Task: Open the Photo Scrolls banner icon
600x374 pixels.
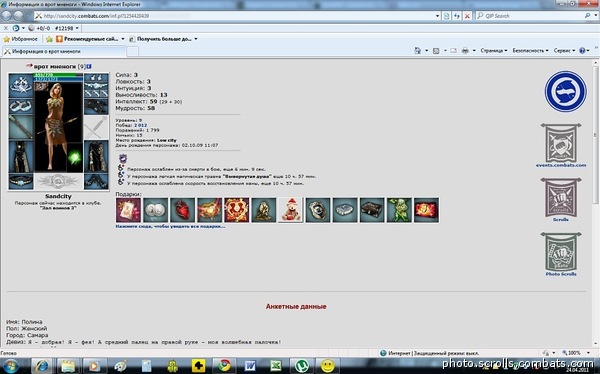Action: point(561,254)
